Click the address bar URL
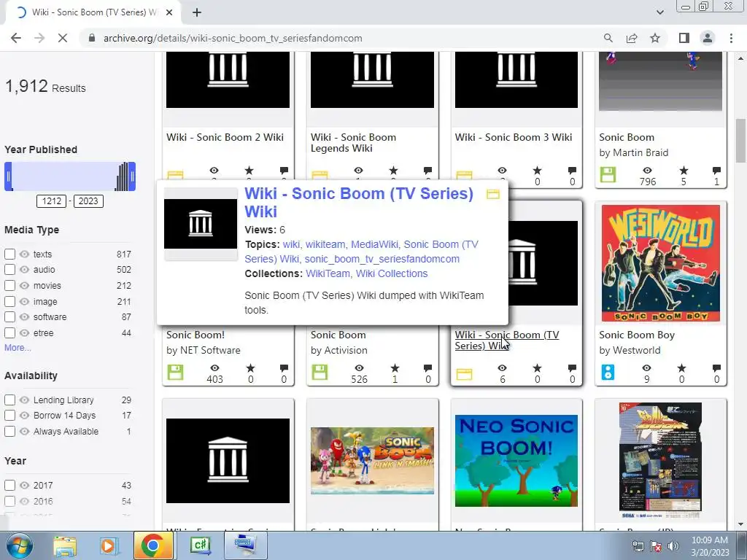Viewport: 747px width, 560px height. click(233, 38)
